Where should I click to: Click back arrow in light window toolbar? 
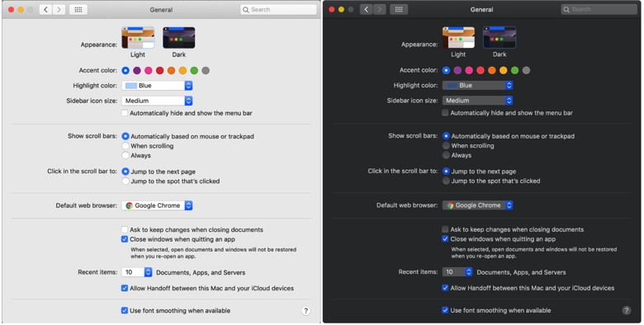pos(45,9)
